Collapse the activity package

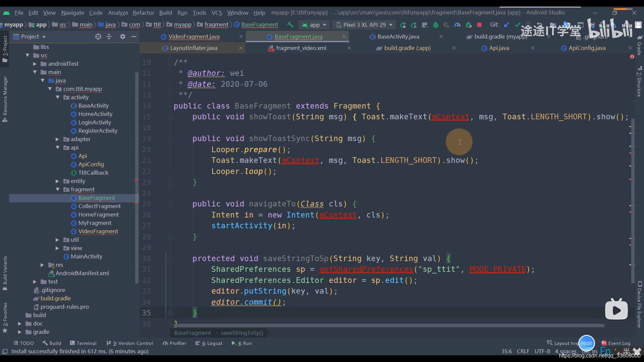(57, 97)
